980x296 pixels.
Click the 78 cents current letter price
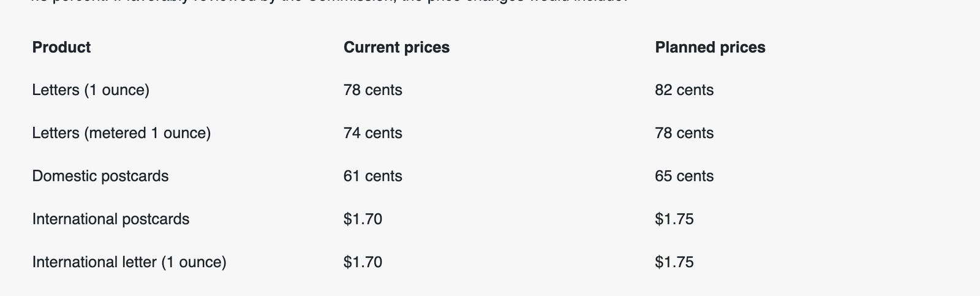[372, 90]
